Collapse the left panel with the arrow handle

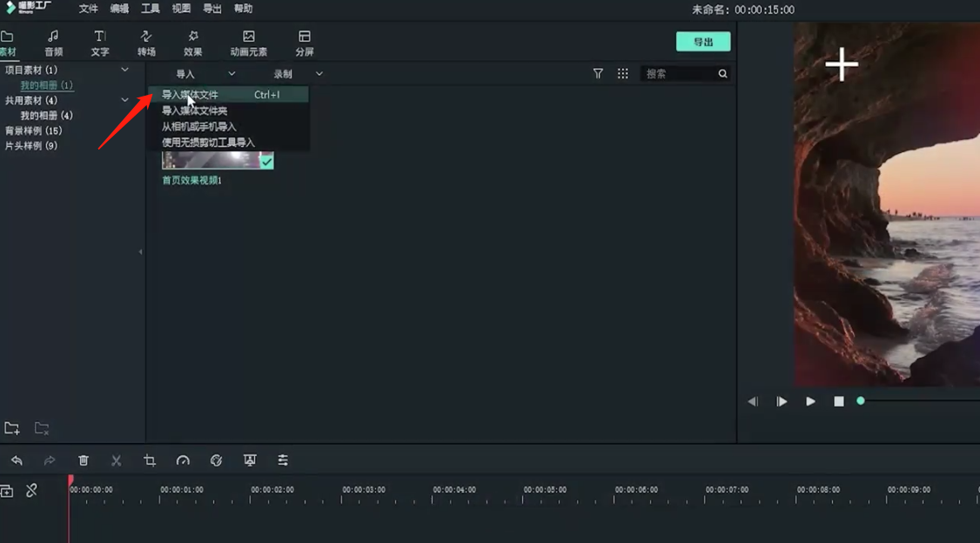pyautogui.click(x=140, y=251)
